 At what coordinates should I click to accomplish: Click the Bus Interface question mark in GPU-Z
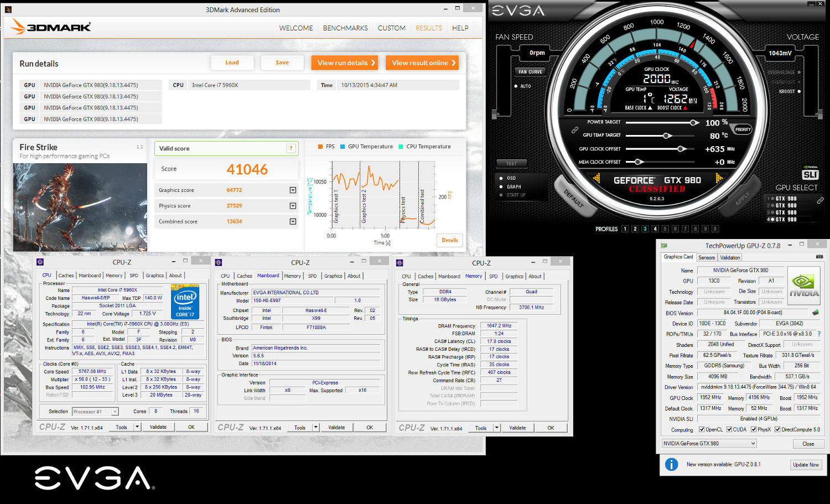tap(818, 334)
